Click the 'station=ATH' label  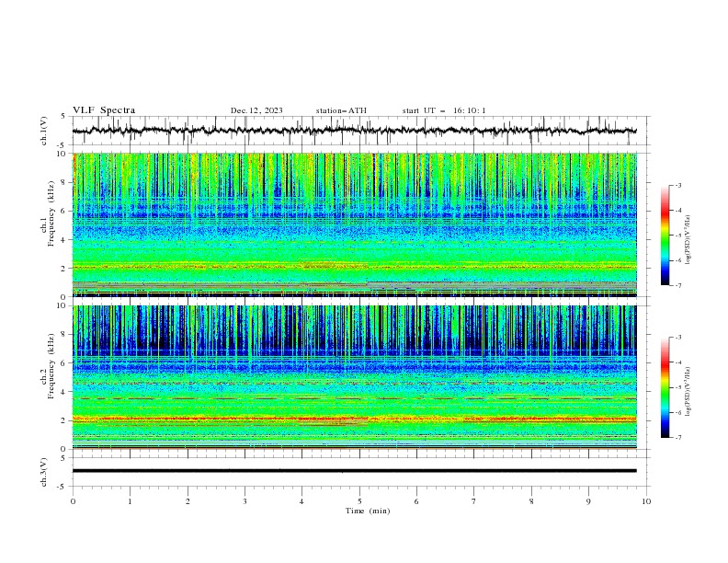pyautogui.click(x=341, y=110)
